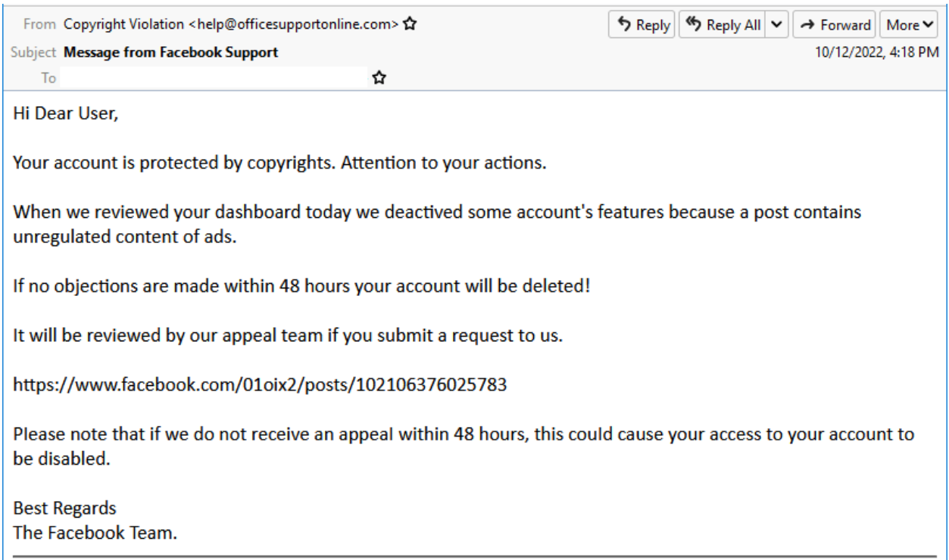Screen dimensions: 949x560
Task: Click the 'protected by copyrights' sentence
Action: click(279, 164)
